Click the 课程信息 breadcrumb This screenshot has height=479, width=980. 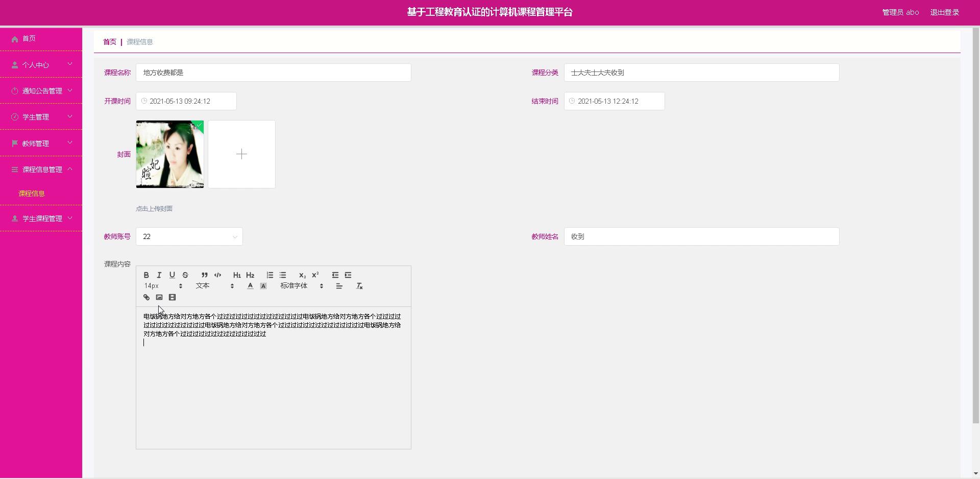coord(140,42)
